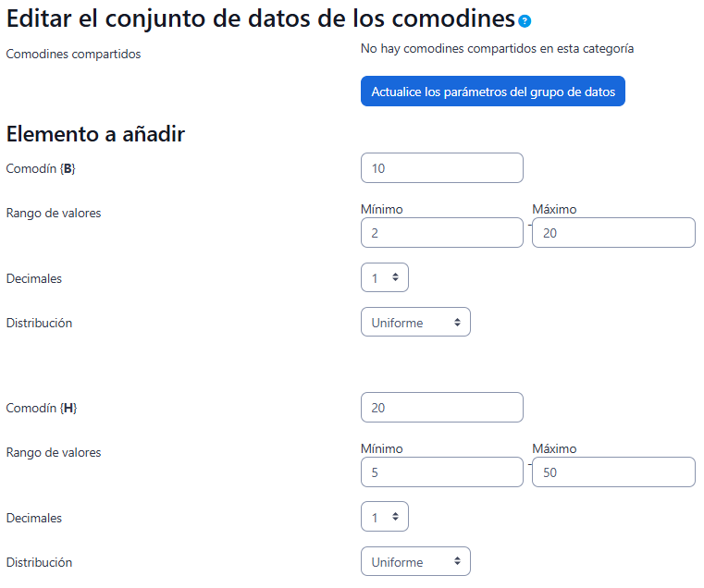Click the Máximo label above B's range
Screen dimensions: 704x588
pyautogui.click(x=554, y=209)
